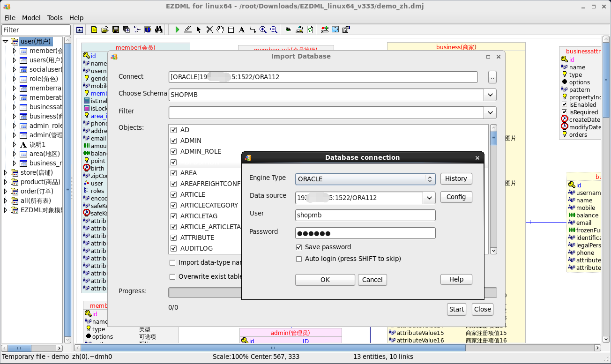Uncheck the AD object checkbox
The height and width of the screenshot is (364, 611).
coord(174,130)
